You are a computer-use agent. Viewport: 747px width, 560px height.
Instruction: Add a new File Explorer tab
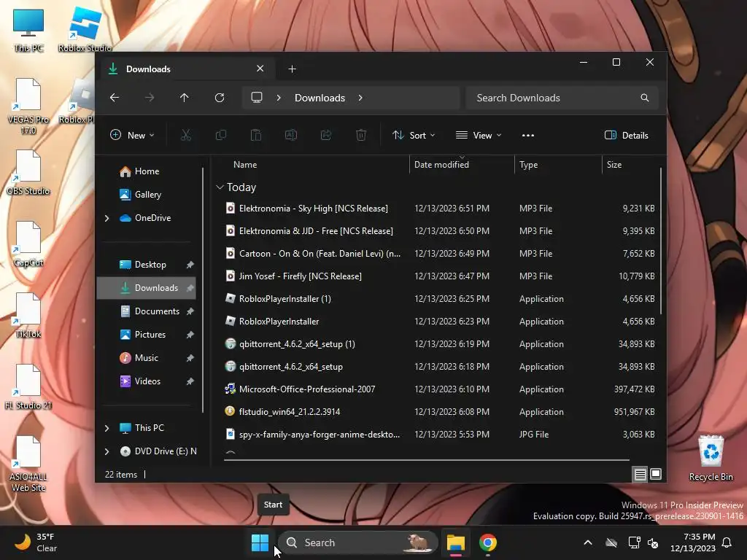point(292,69)
